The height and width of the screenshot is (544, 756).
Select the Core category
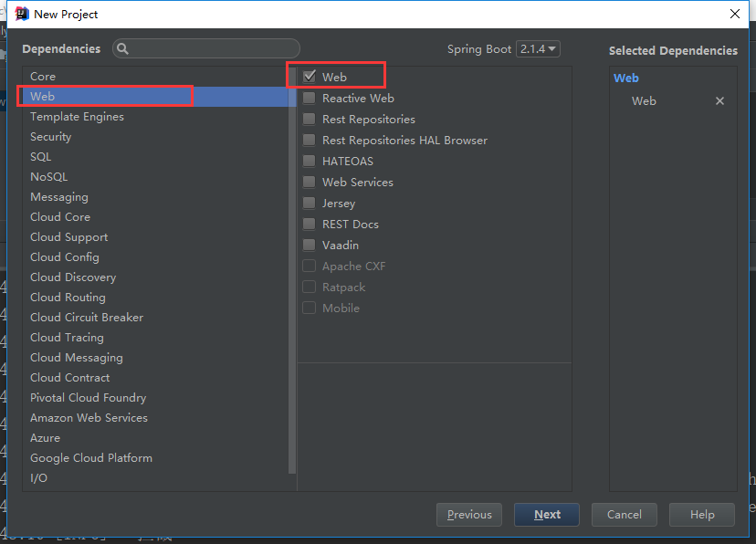click(x=155, y=77)
